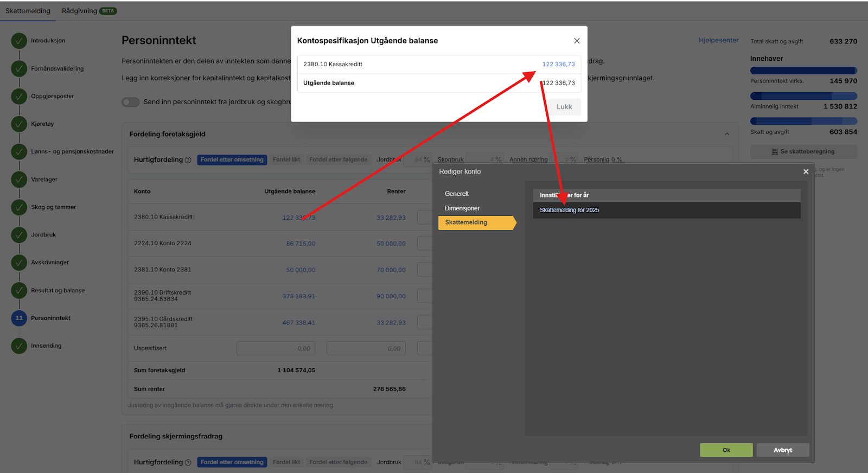The height and width of the screenshot is (473, 868).
Task: Choose Fordel likt for skjermingsfradrag
Action: [286, 463]
